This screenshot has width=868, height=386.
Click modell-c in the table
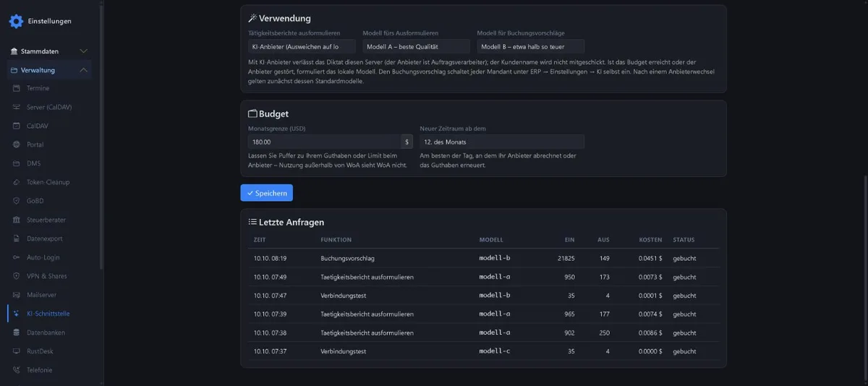pyautogui.click(x=495, y=351)
